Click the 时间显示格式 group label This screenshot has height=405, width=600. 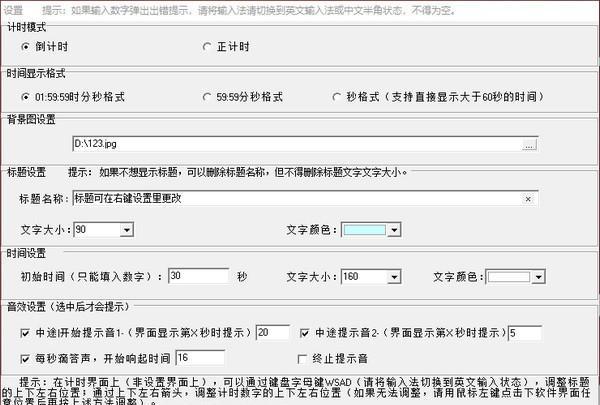36,73
